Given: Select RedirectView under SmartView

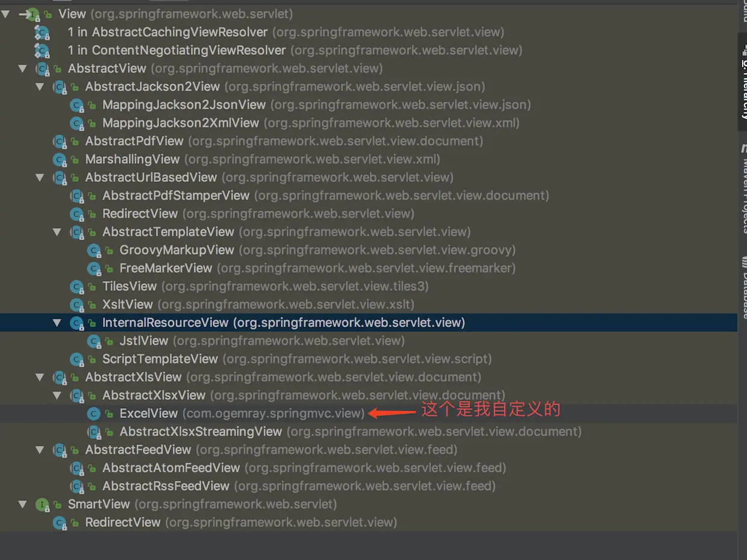Looking at the screenshot, I should pos(123,523).
